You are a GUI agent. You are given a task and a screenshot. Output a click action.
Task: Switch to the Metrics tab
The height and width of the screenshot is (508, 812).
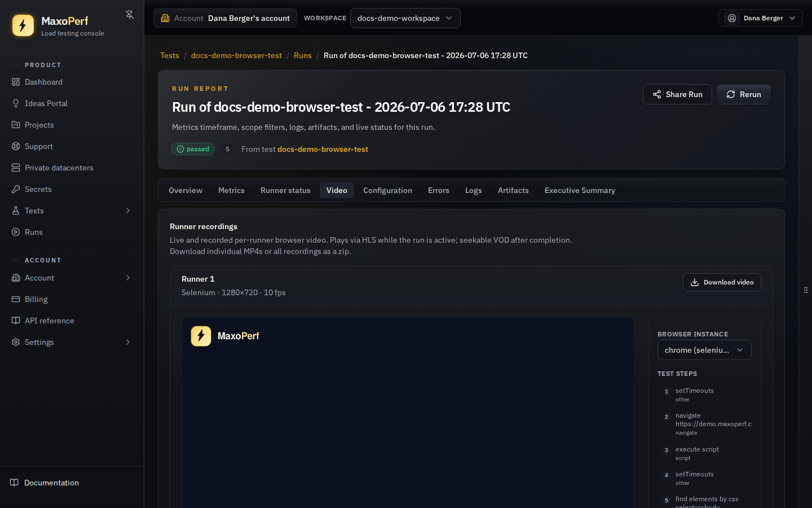tap(231, 190)
